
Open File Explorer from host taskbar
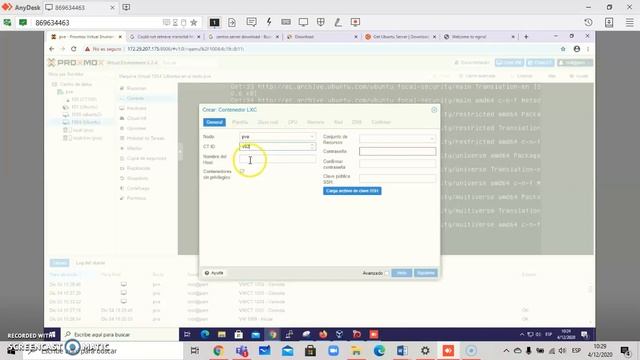tap(356, 351)
